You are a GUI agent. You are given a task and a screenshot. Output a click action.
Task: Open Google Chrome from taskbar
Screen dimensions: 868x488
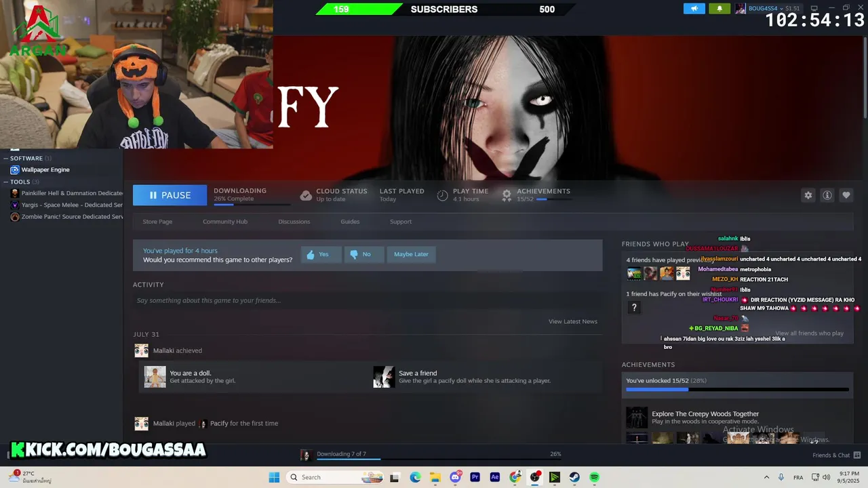(515, 477)
